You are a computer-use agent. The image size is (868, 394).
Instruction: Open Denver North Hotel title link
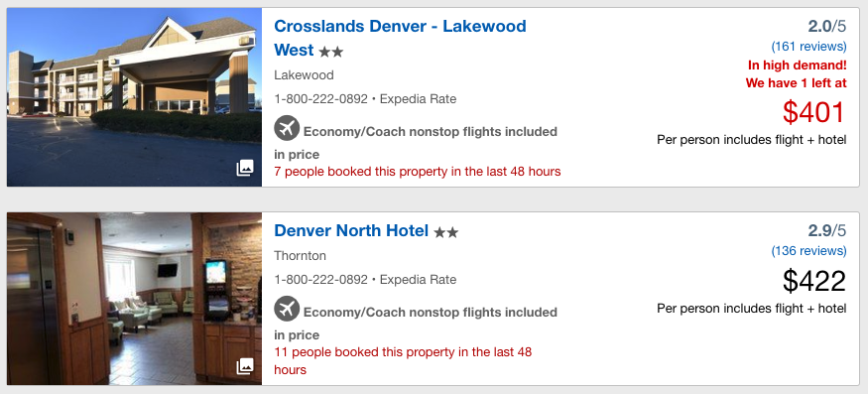[351, 230]
